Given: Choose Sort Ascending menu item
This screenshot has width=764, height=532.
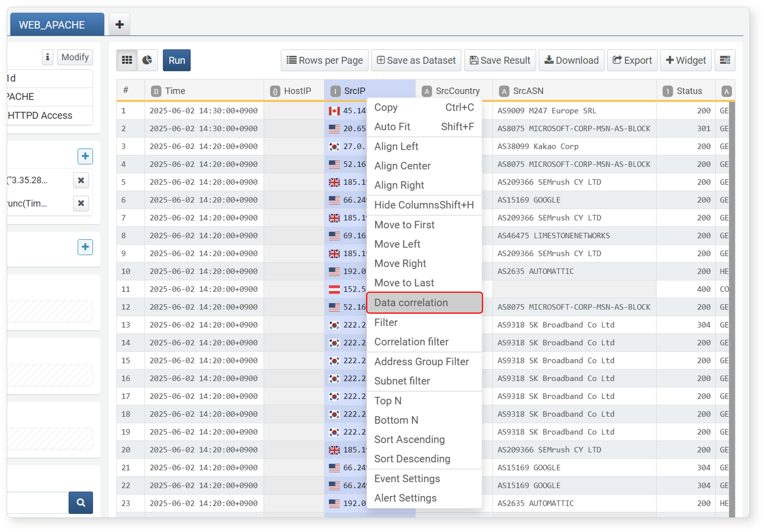Looking at the screenshot, I should 424,439.
